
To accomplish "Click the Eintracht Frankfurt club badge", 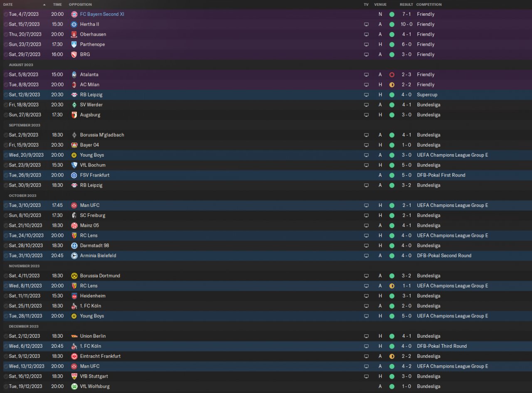I will pyautogui.click(x=74, y=356).
